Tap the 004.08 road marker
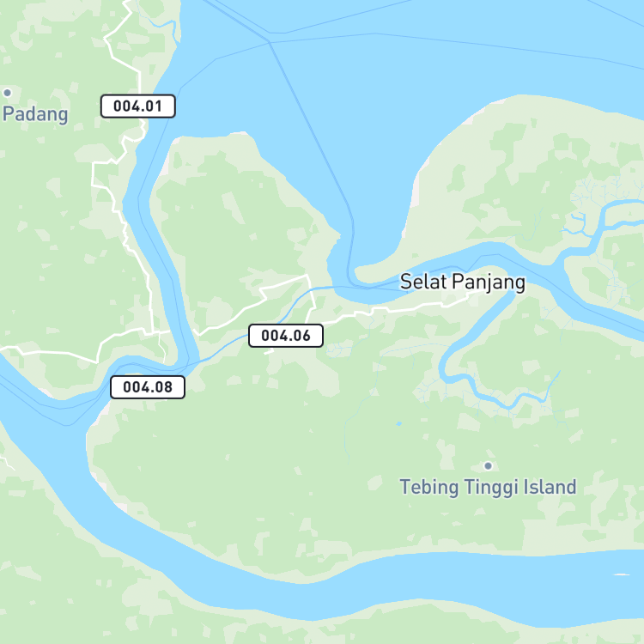Viewport: 644px width, 644px height. [148, 387]
